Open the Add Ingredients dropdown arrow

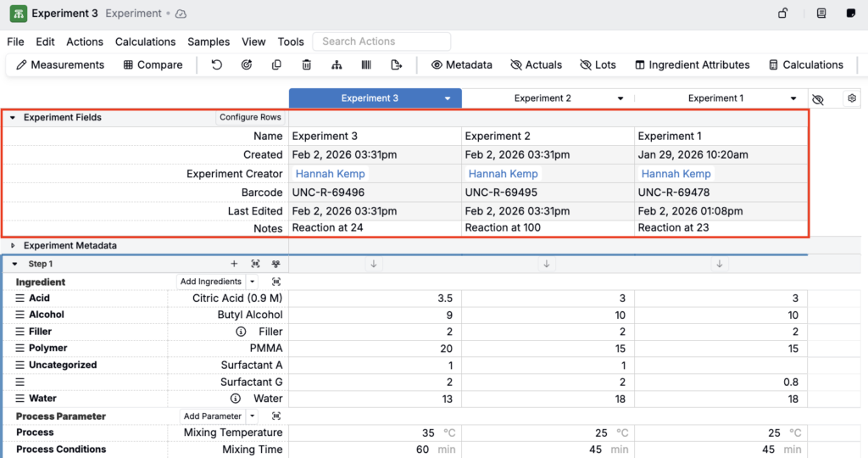[252, 282]
